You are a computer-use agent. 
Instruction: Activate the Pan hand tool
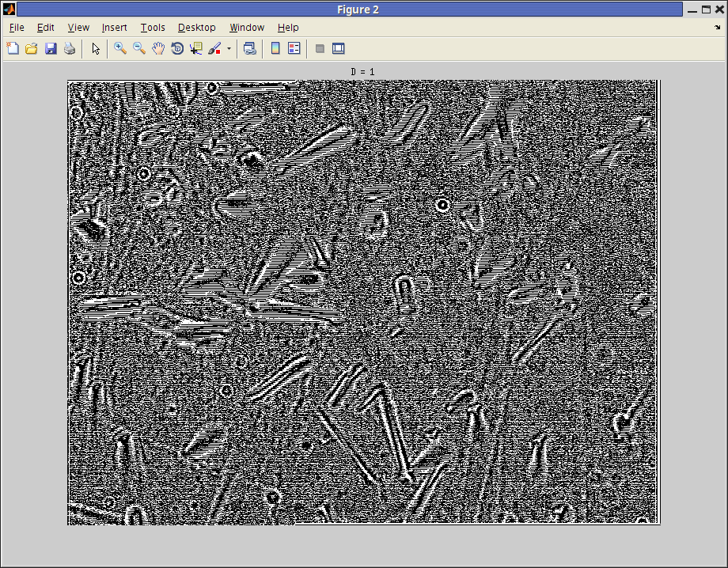(158, 48)
